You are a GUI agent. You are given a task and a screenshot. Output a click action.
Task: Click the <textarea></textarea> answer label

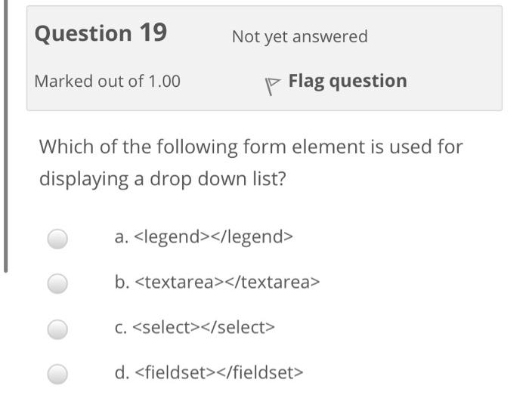coord(227,283)
